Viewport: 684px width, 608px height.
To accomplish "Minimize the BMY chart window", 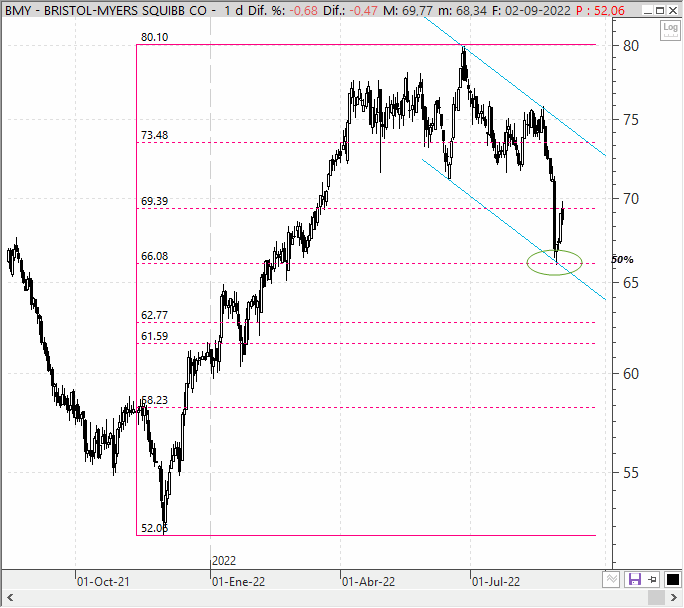I will (x=648, y=10).
